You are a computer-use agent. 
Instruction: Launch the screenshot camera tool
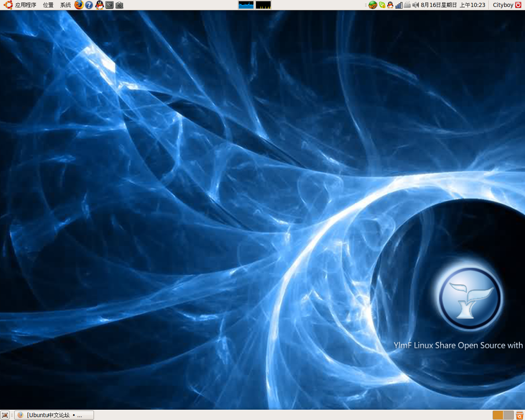119,5
